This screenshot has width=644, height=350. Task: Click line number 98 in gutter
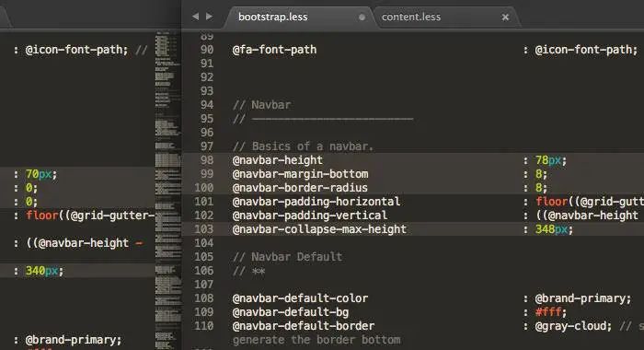(207, 160)
